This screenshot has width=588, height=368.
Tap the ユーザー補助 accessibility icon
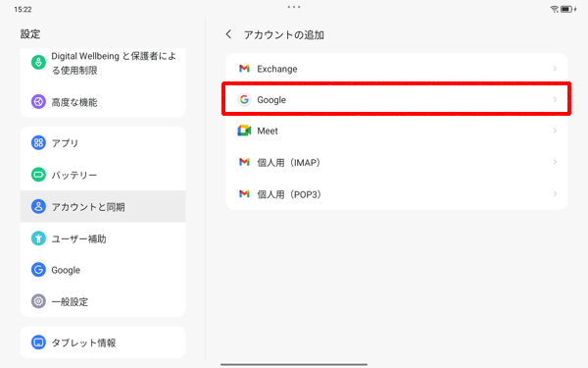tap(38, 238)
